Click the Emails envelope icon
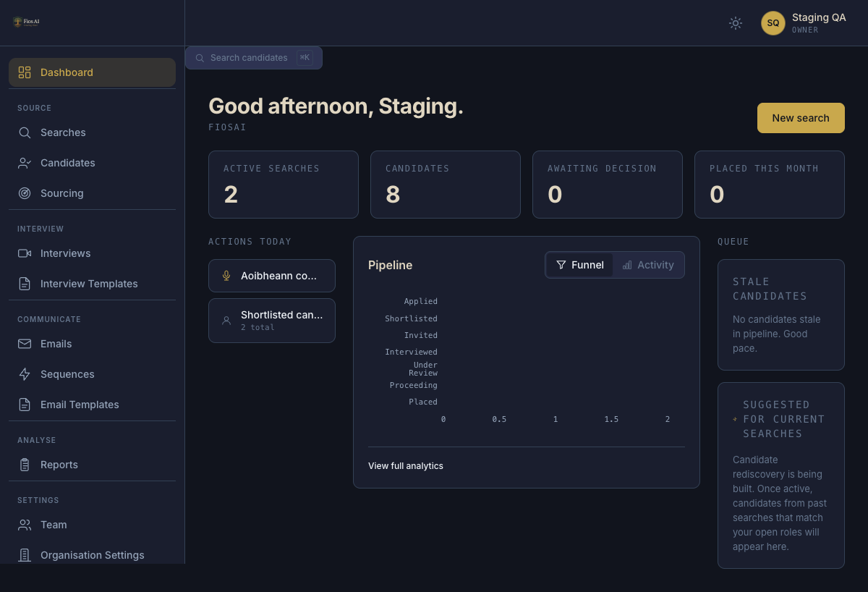Viewport: 868px width, 592px height. [x=25, y=344]
